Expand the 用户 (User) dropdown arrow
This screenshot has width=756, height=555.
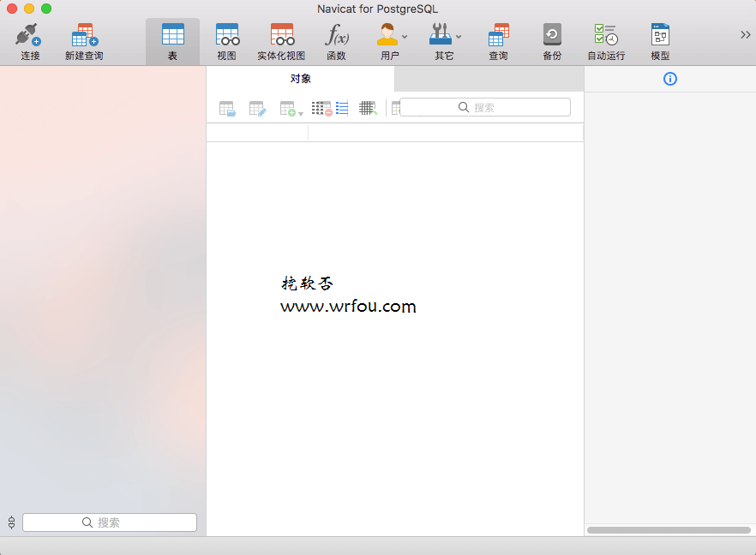click(405, 37)
